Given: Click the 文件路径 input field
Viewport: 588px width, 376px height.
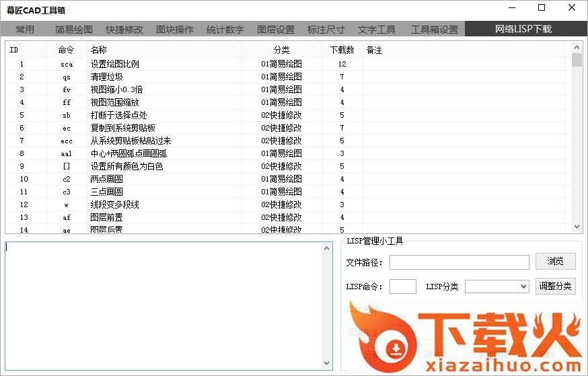Looking at the screenshot, I should coord(459,262).
